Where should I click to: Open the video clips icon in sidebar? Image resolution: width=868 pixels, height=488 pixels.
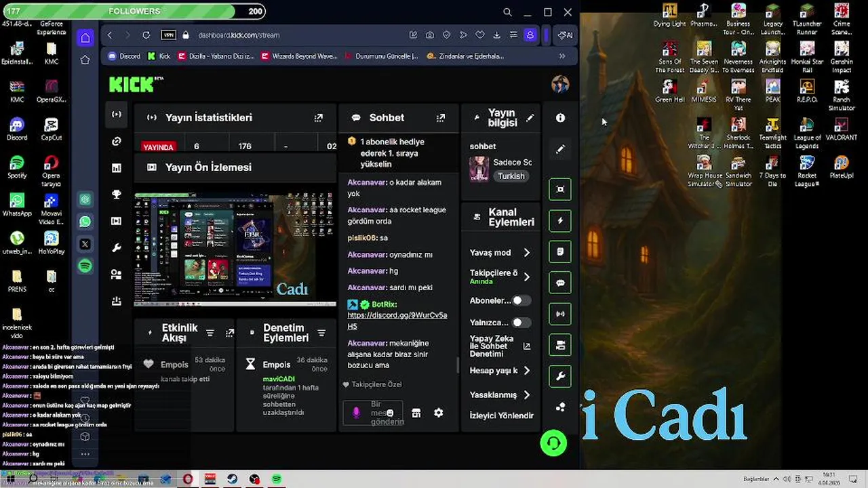pos(117,221)
